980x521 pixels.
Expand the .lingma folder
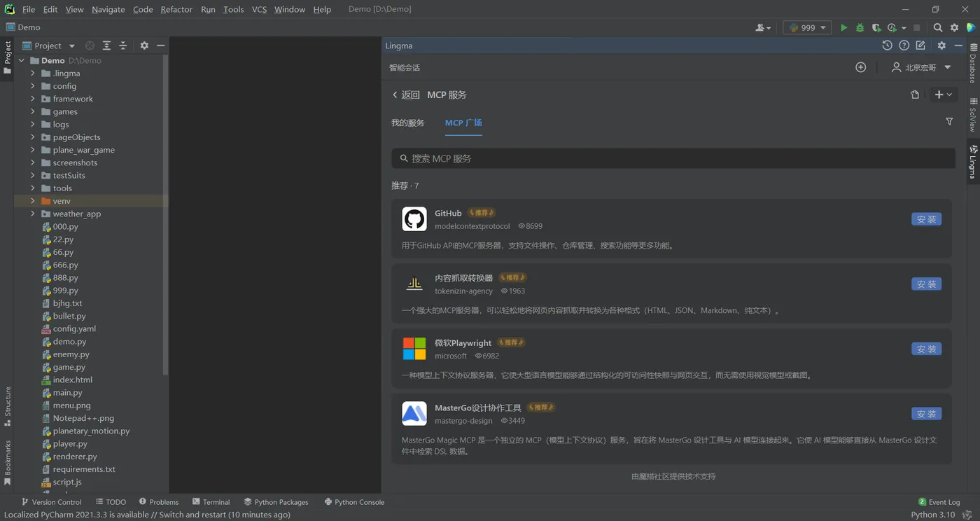click(x=32, y=73)
